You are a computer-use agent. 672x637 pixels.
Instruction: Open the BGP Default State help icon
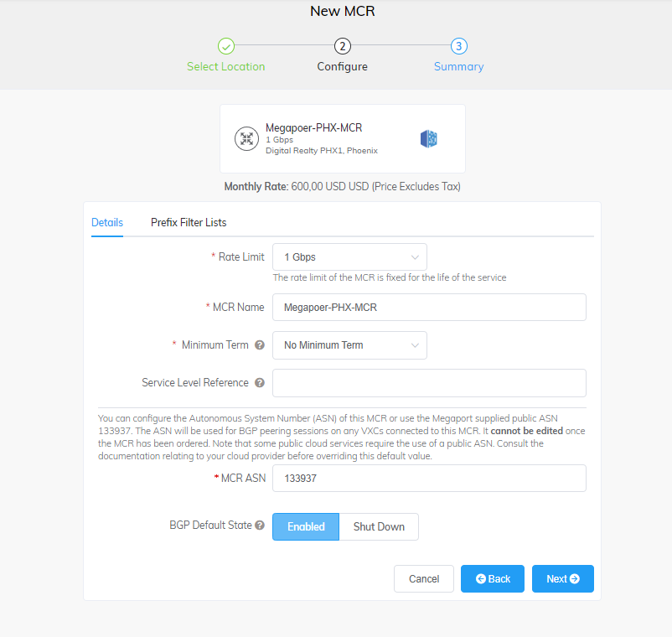point(260,526)
